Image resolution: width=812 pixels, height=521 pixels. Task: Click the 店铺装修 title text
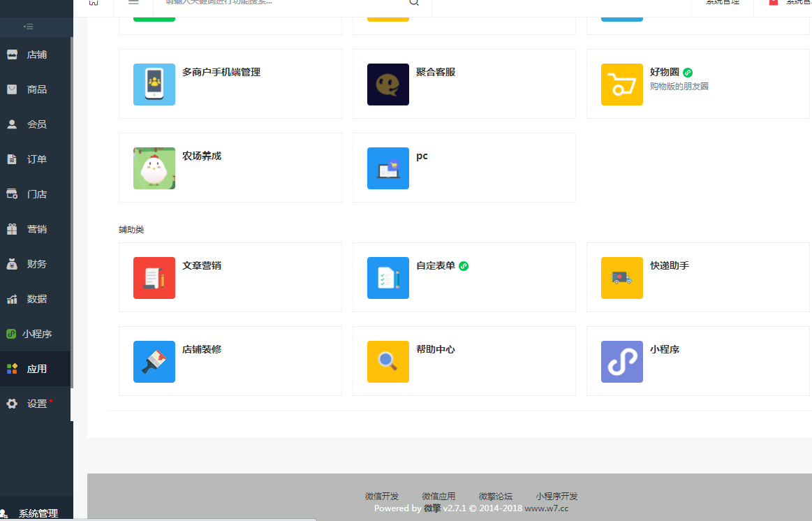click(x=202, y=350)
